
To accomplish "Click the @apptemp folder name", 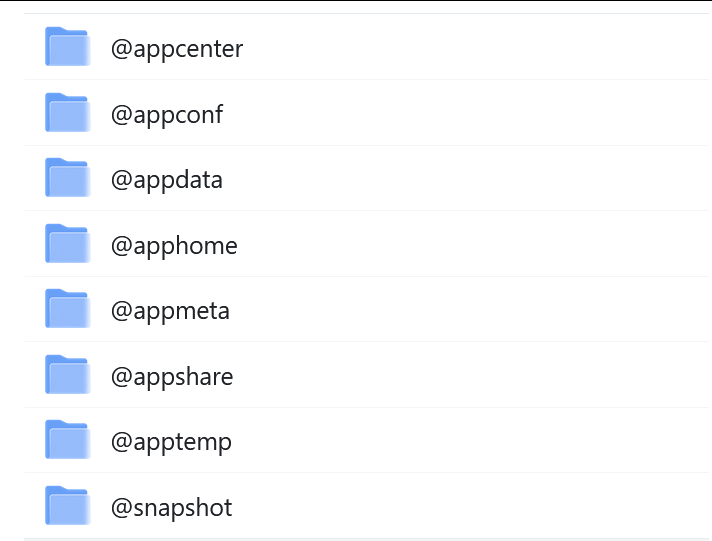I will coord(171,442).
